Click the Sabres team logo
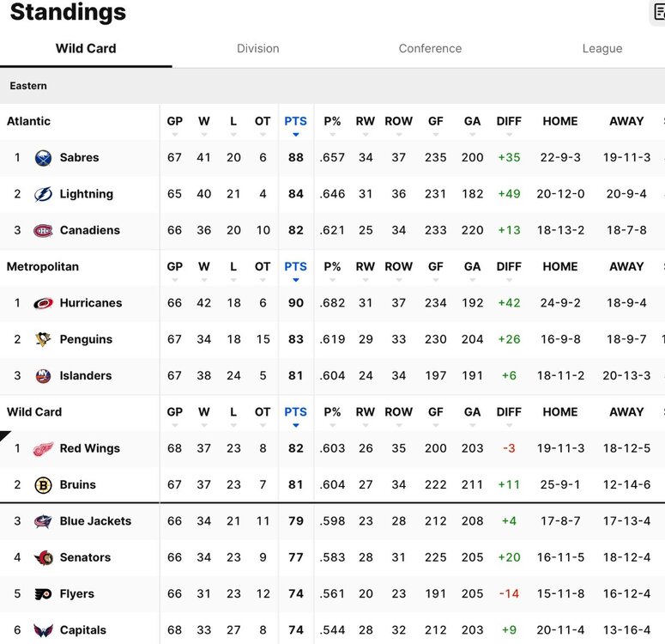 [x=43, y=158]
